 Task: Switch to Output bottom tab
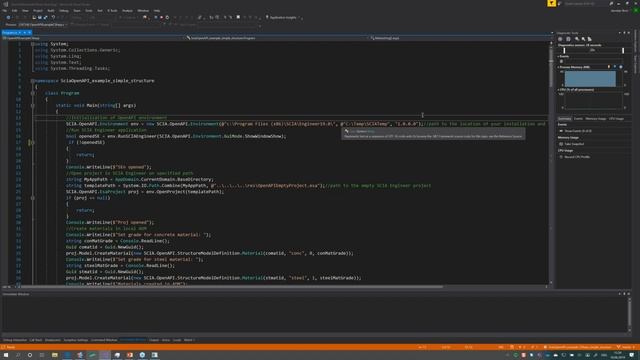click(154, 340)
